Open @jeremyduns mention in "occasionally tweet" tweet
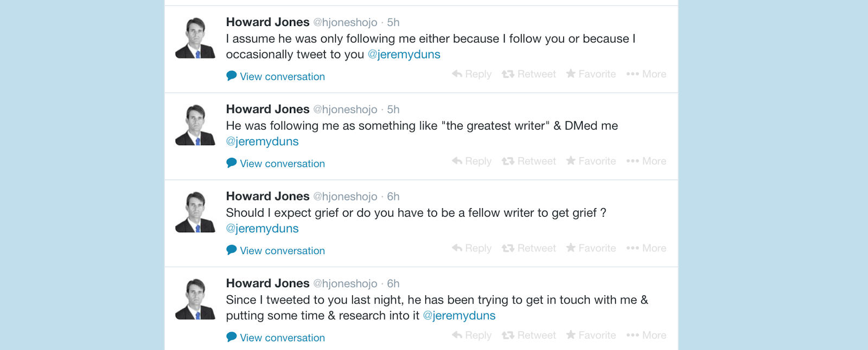 point(404,55)
